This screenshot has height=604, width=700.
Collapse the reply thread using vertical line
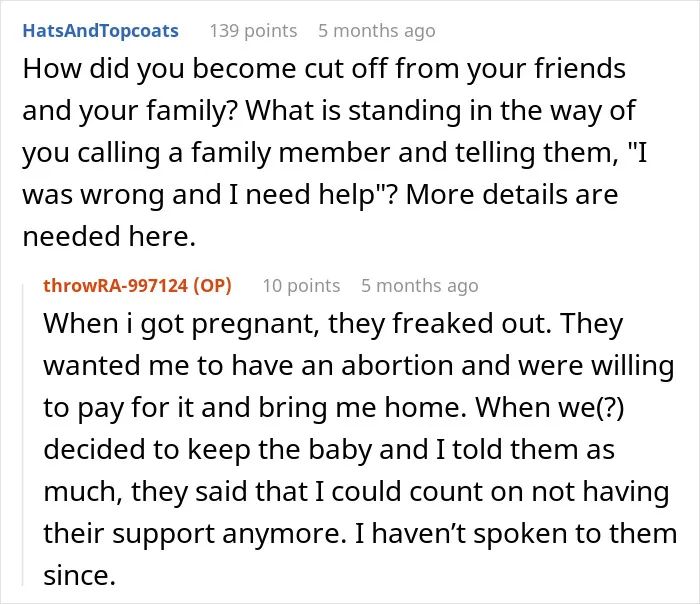[x=22, y=434]
